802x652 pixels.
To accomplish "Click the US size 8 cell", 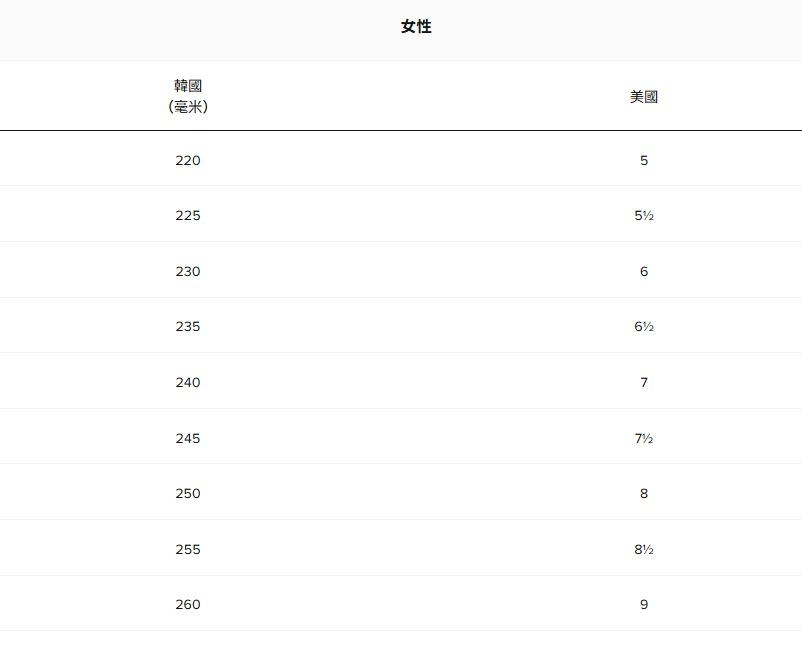I will point(644,493).
